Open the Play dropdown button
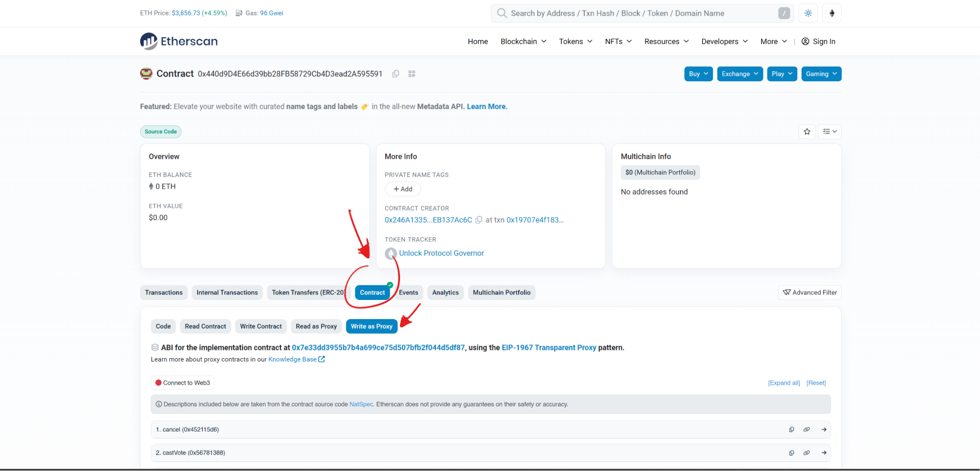This screenshot has width=980, height=471. (x=782, y=74)
